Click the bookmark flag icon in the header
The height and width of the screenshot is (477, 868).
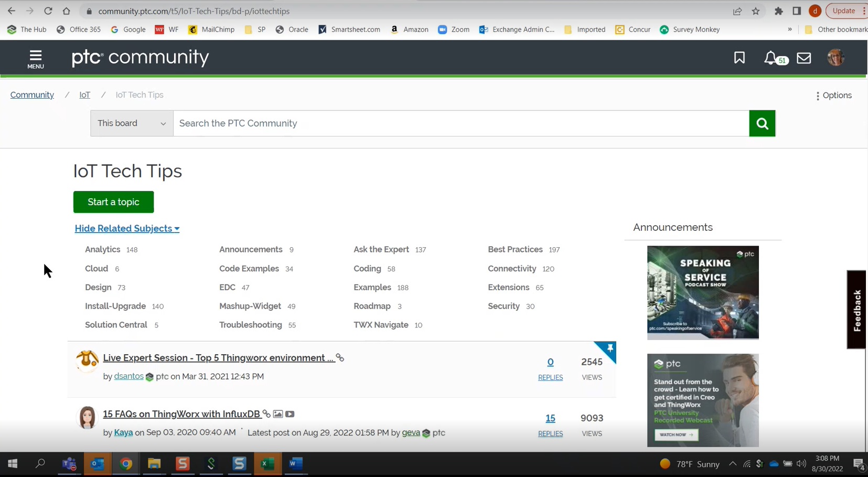coord(740,58)
